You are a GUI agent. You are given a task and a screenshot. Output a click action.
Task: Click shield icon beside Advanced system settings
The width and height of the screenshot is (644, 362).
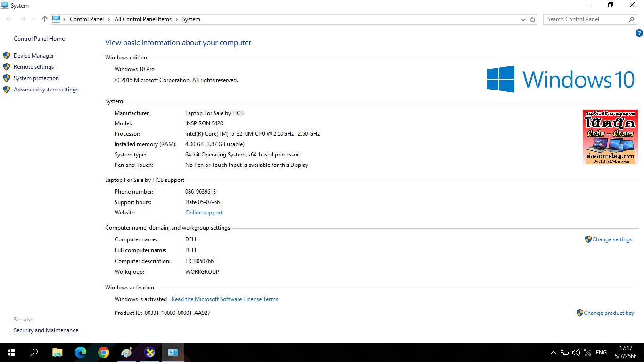point(7,90)
